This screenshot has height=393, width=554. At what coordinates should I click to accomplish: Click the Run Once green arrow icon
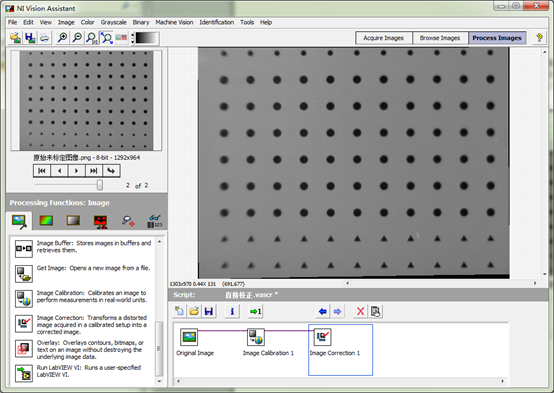pos(255,311)
